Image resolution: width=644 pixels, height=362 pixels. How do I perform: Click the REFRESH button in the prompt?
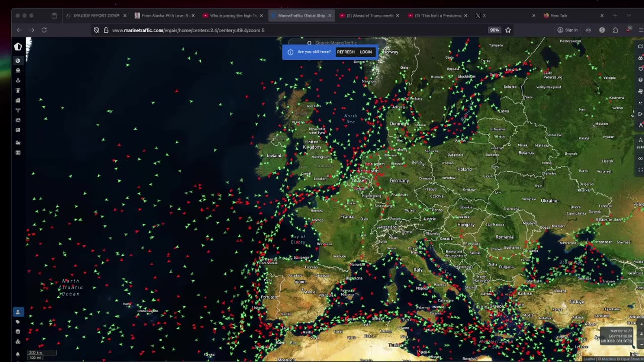point(346,52)
